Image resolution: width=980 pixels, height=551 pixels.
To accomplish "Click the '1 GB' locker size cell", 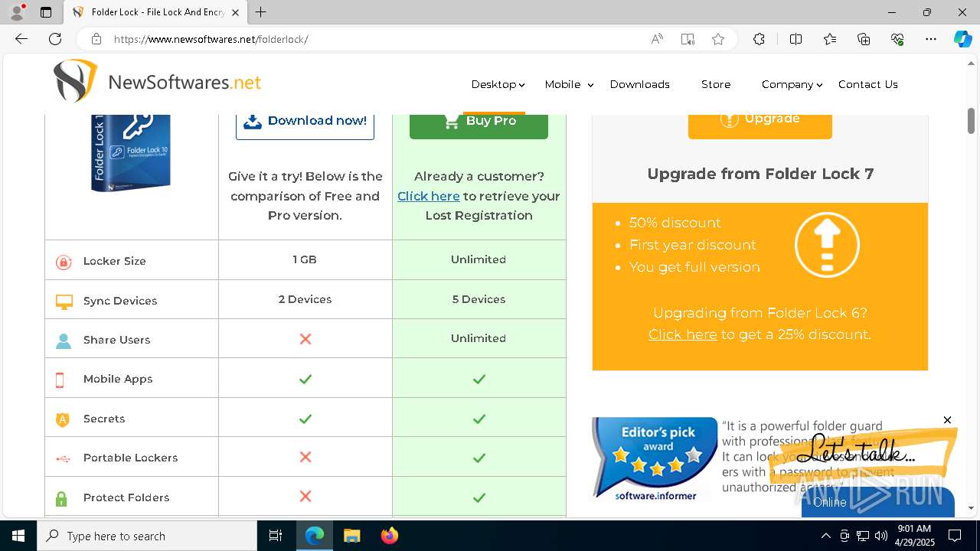I will pyautogui.click(x=305, y=259).
